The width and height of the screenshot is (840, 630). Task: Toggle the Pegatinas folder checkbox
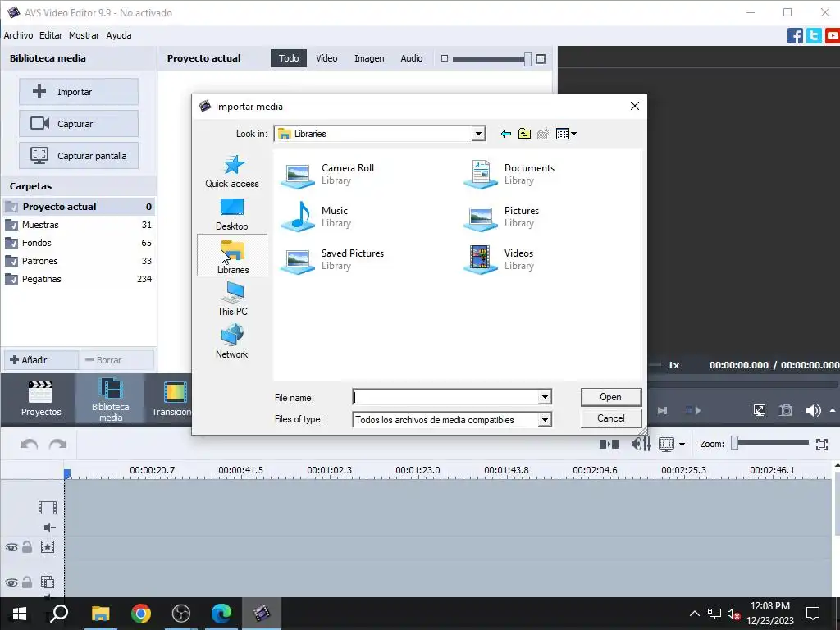[x=11, y=279]
